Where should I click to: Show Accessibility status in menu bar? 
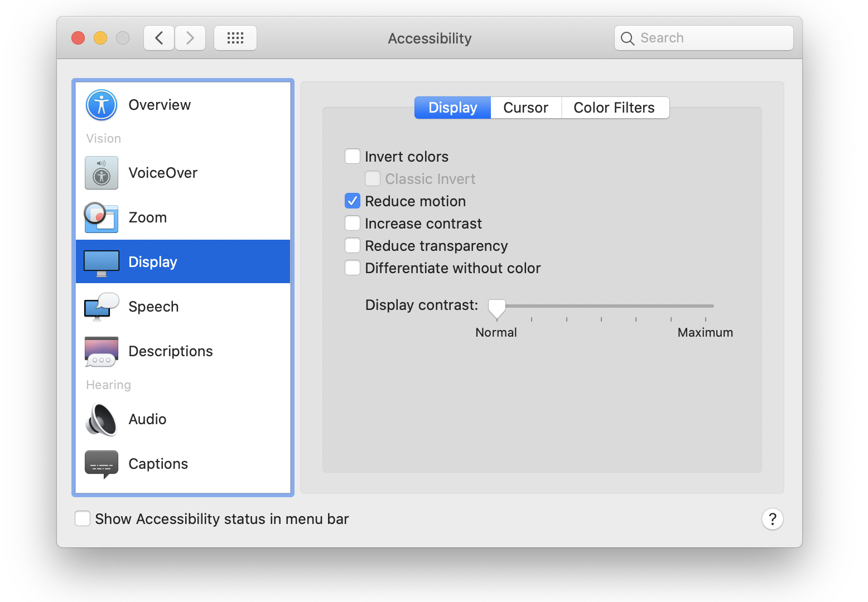(82, 518)
